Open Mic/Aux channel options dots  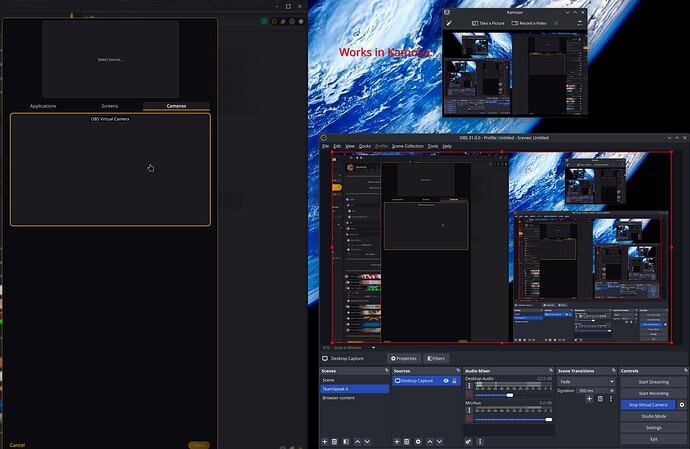click(469, 410)
